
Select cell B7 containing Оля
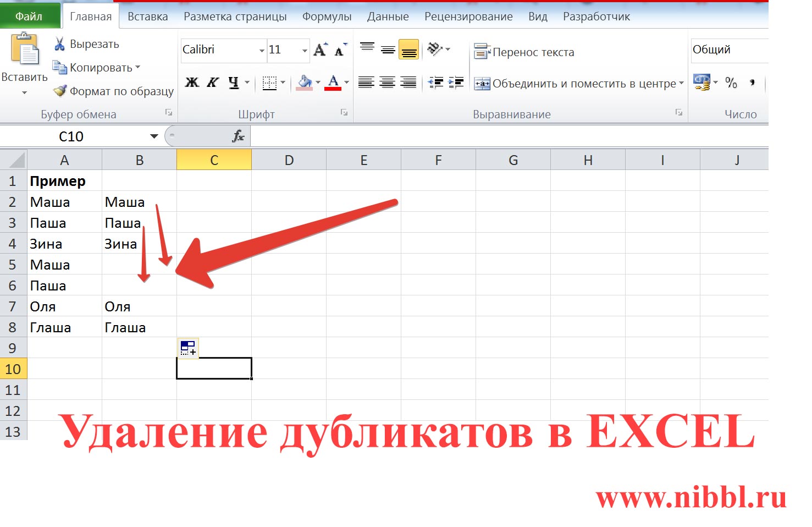pyautogui.click(x=139, y=306)
